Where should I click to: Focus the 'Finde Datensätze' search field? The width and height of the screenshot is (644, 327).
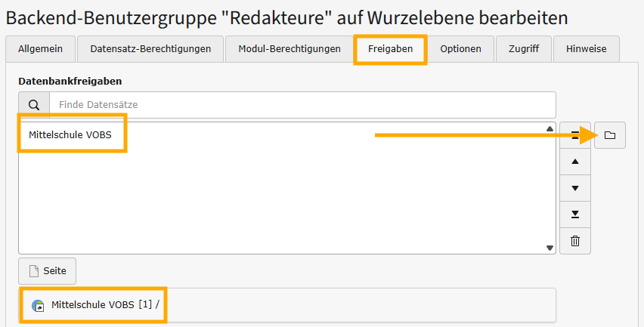tap(302, 105)
